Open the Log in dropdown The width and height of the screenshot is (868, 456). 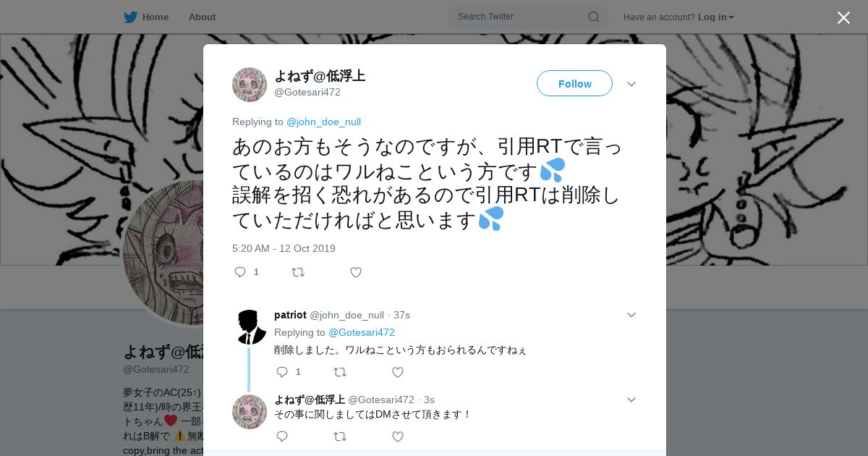(715, 17)
